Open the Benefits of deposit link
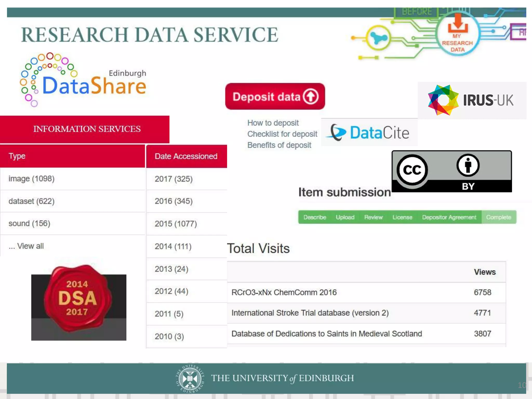 pyautogui.click(x=279, y=145)
